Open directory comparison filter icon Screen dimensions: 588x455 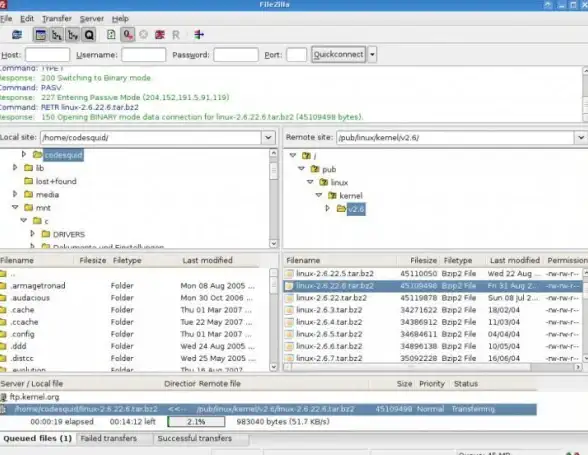tap(199, 35)
